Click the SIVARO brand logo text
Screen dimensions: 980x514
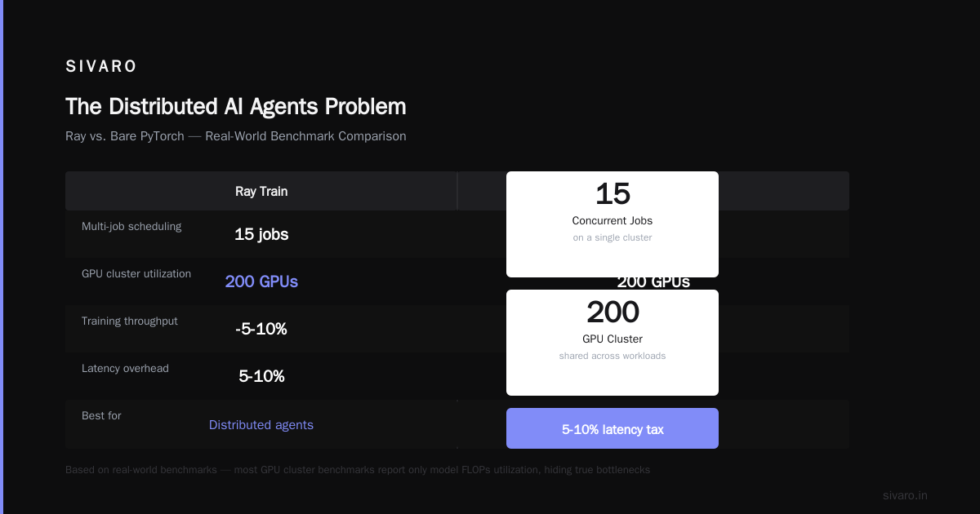point(101,67)
